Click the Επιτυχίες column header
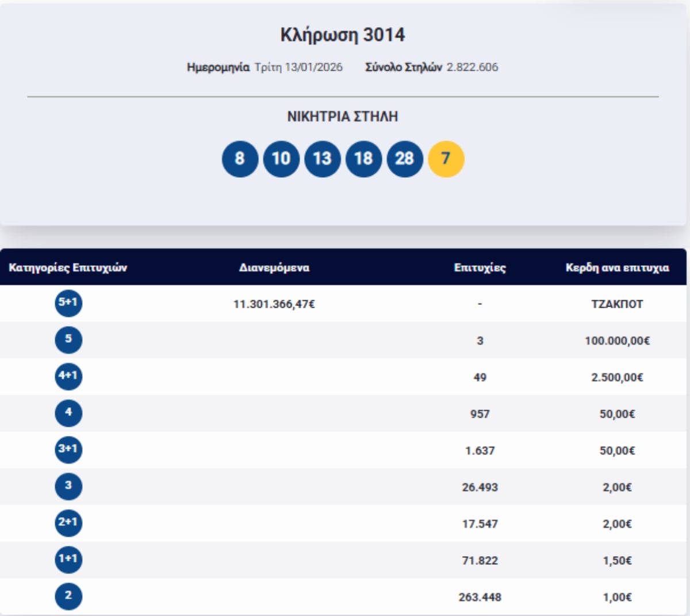The width and height of the screenshot is (690, 616). point(480,267)
